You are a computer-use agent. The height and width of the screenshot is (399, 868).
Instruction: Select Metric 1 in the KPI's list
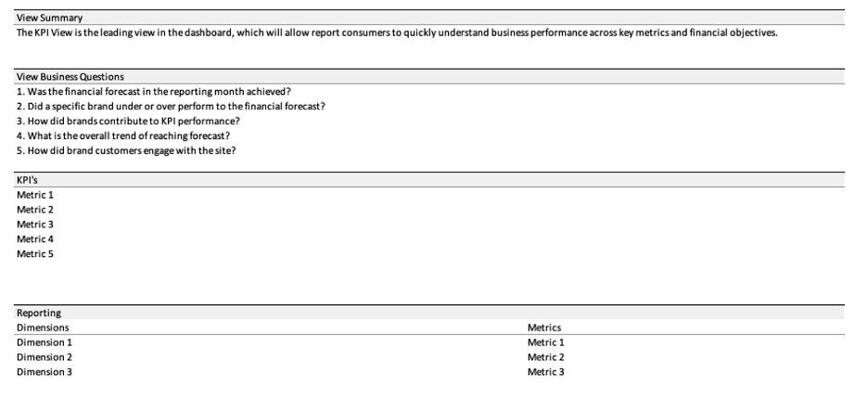point(35,195)
